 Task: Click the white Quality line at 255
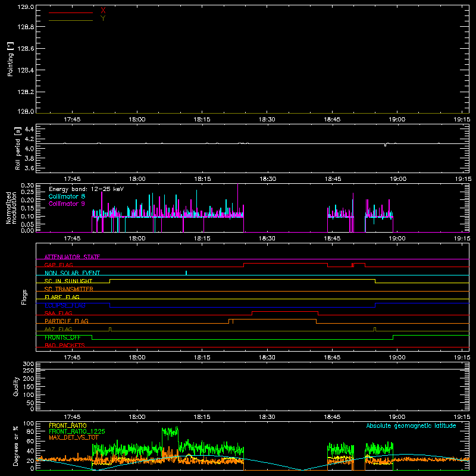pyautogui.click(x=252, y=369)
